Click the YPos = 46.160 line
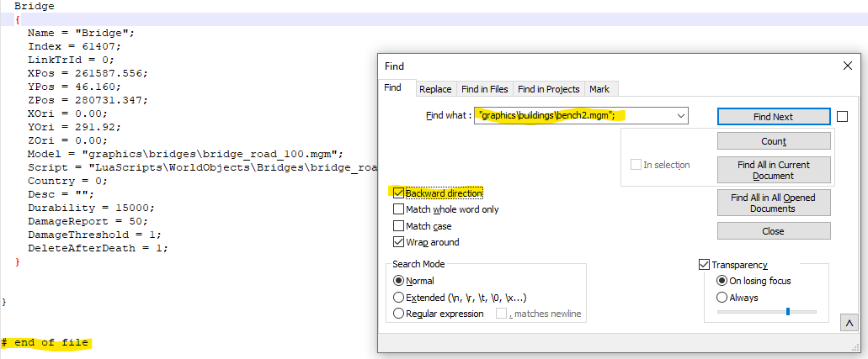This screenshot has width=868, height=359. tap(74, 87)
